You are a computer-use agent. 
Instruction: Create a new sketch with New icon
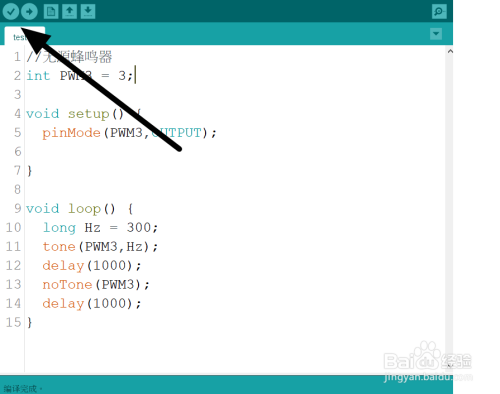(x=51, y=12)
